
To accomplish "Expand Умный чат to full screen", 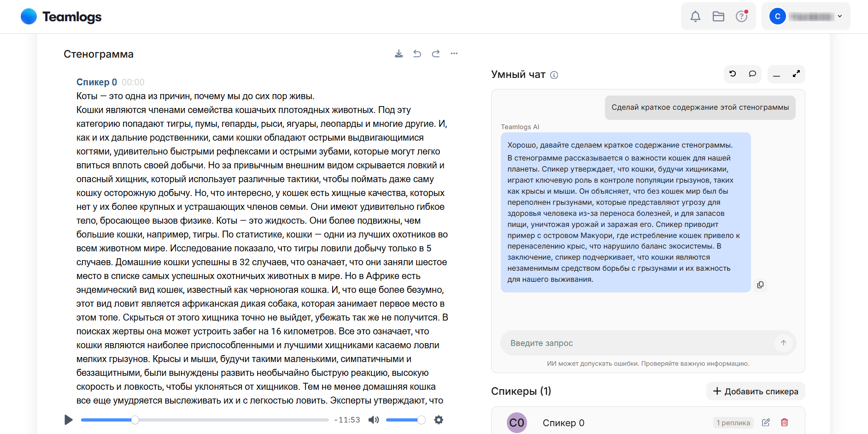I will (x=796, y=74).
